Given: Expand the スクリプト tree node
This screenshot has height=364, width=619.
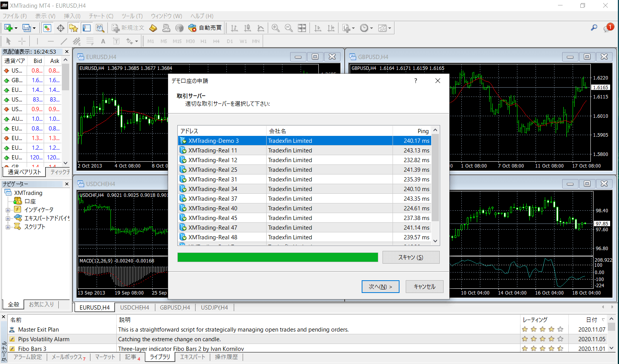Looking at the screenshot, I should click(x=8, y=227).
